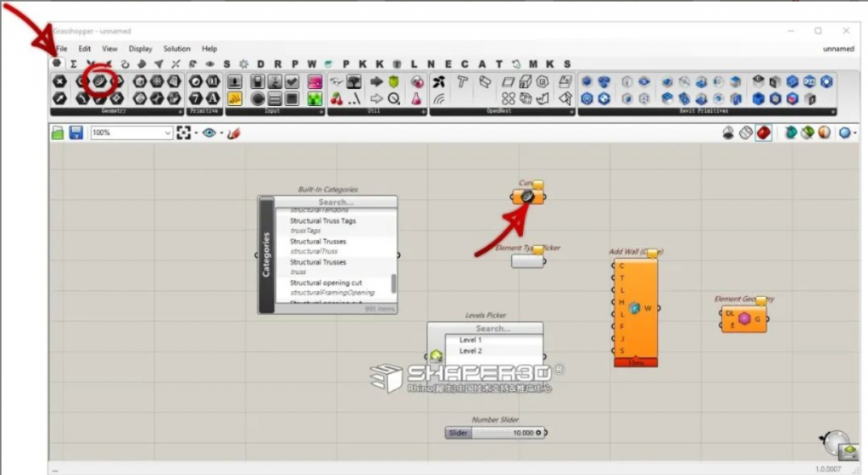Toggle the named views eye icon
868x475 pixels.
pyautogui.click(x=209, y=133)
